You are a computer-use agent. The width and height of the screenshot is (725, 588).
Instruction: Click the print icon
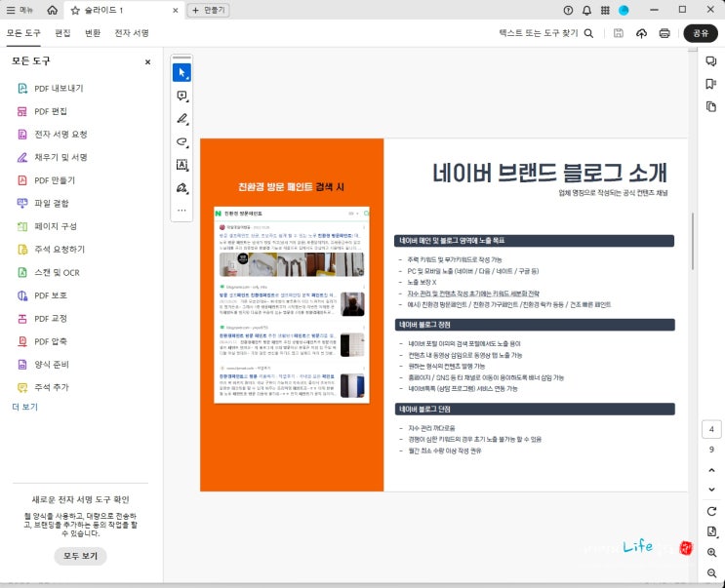665,33
